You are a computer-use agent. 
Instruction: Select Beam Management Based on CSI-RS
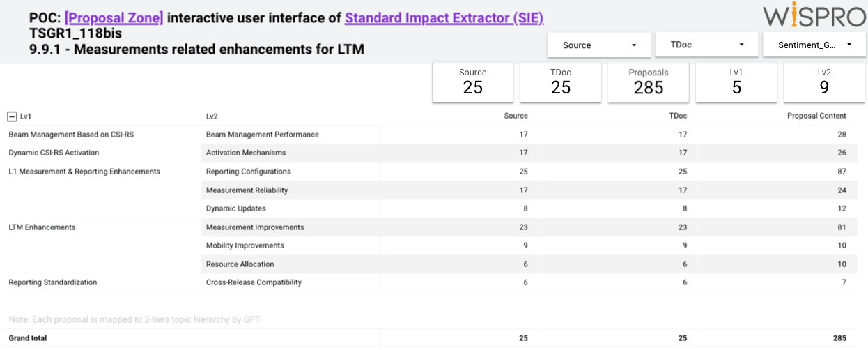(71, 135)
